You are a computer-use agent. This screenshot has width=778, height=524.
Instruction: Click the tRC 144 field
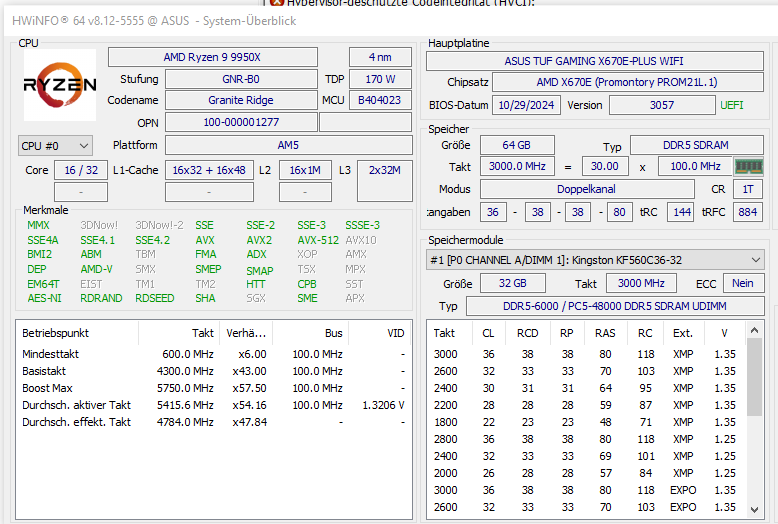pos(681,212)
